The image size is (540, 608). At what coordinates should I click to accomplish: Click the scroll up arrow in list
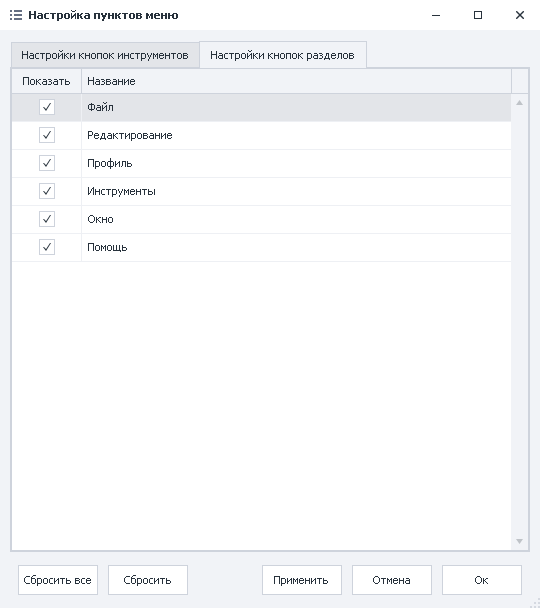[519, 103]
